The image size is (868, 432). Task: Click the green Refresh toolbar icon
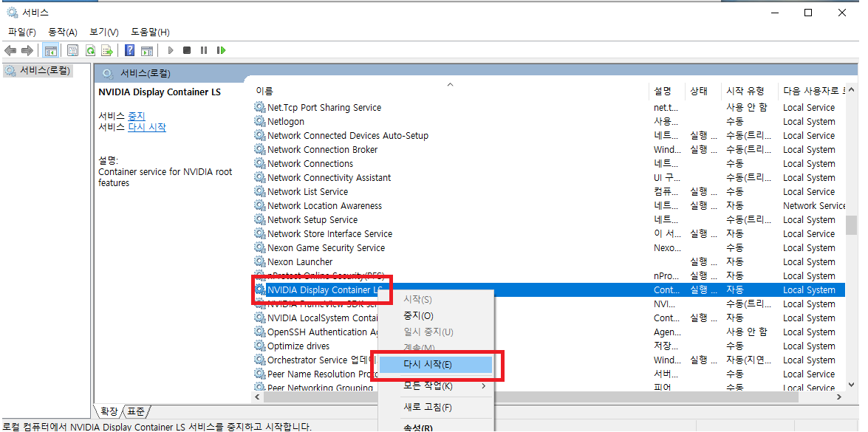coord(90,50)
